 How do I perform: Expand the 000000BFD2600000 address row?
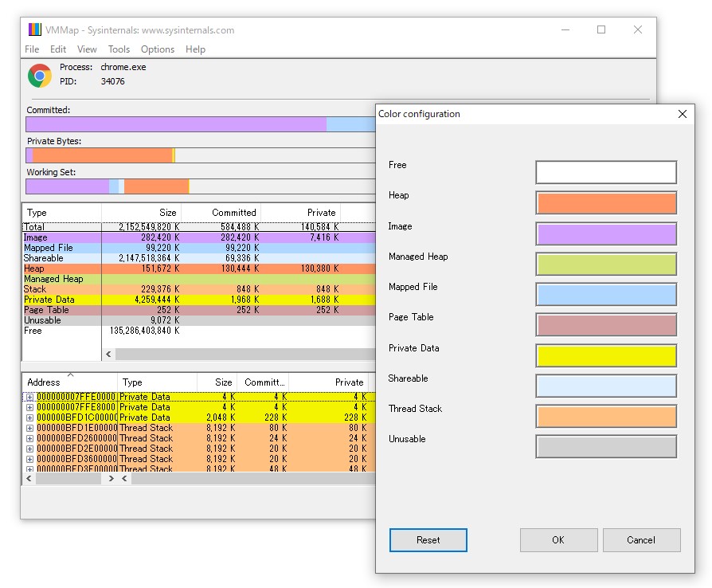click(29, 437)
